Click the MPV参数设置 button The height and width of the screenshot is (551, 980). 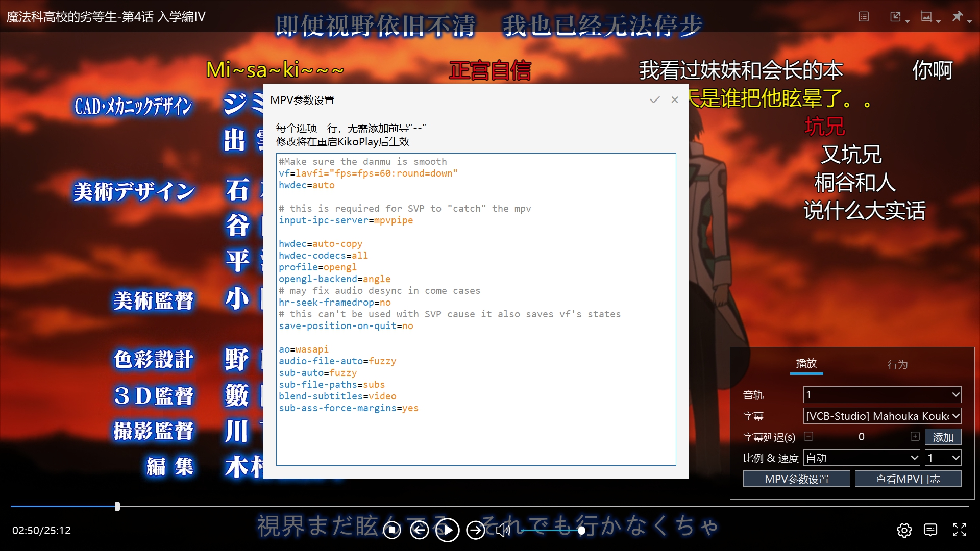[797, 479]
